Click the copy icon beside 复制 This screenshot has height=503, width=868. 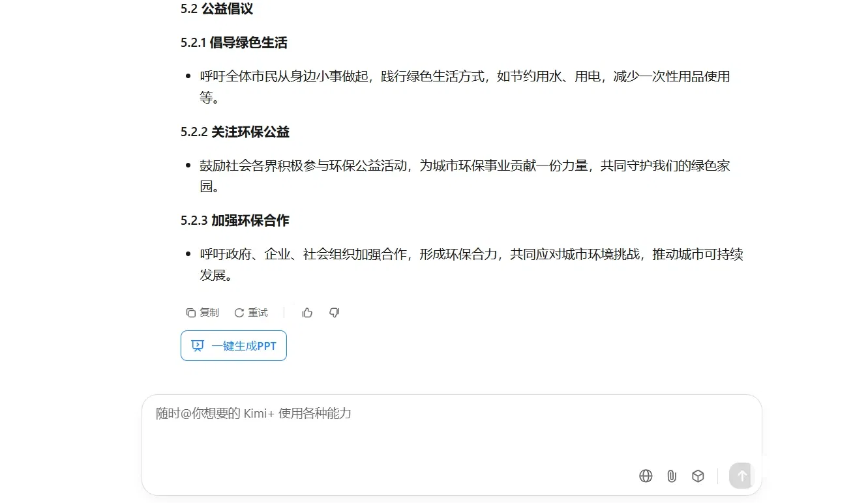(x=190, y=313)
